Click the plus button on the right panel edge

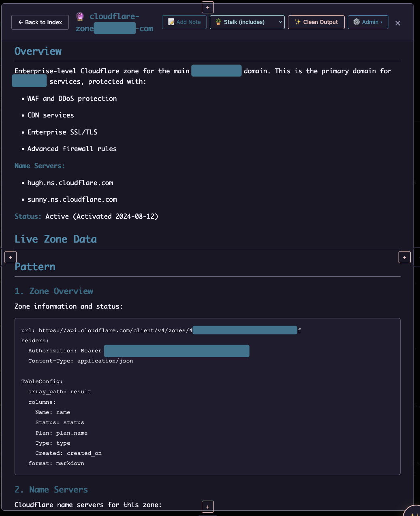pyautogui.click(x=405, y=257)
